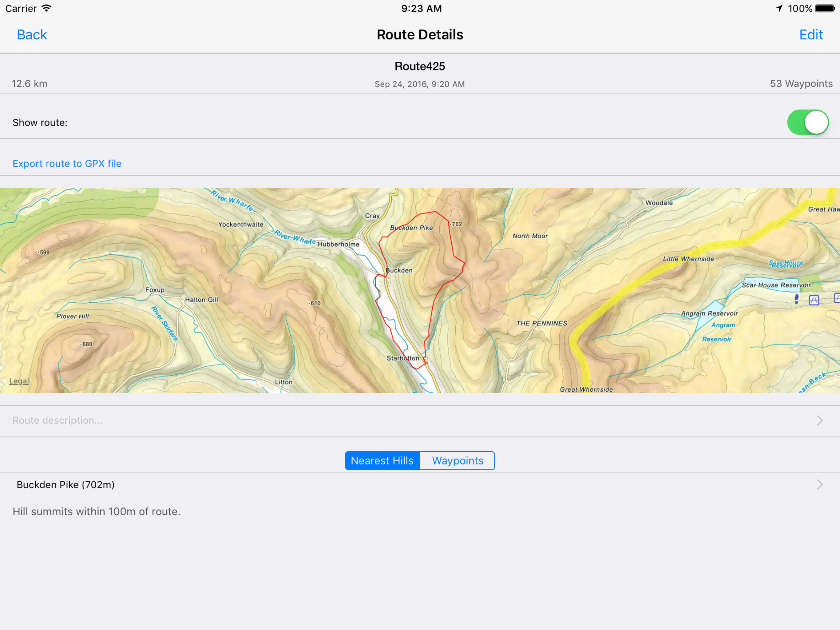Tap the picnic site icon near Scar House Reservoir
Screen dimensions: 840x630
coord(814,300)
